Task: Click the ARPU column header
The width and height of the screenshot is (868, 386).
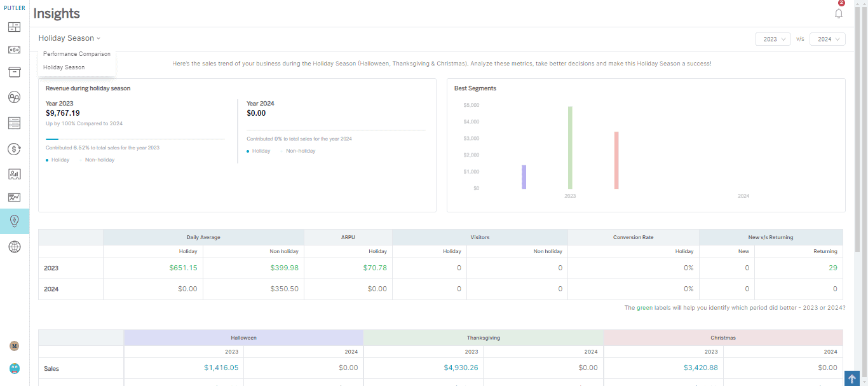Action: 348,237
